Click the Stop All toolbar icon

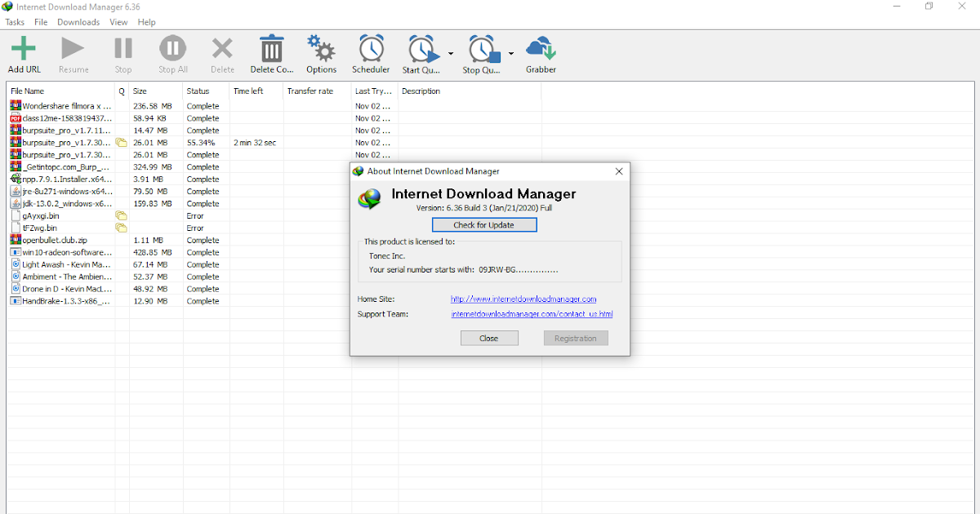point(172,49)
